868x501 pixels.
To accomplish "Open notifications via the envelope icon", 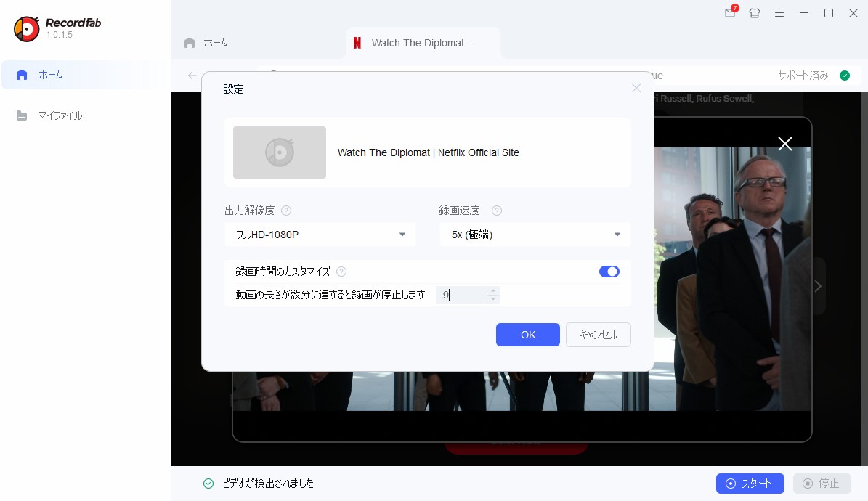I will (729, 13).
